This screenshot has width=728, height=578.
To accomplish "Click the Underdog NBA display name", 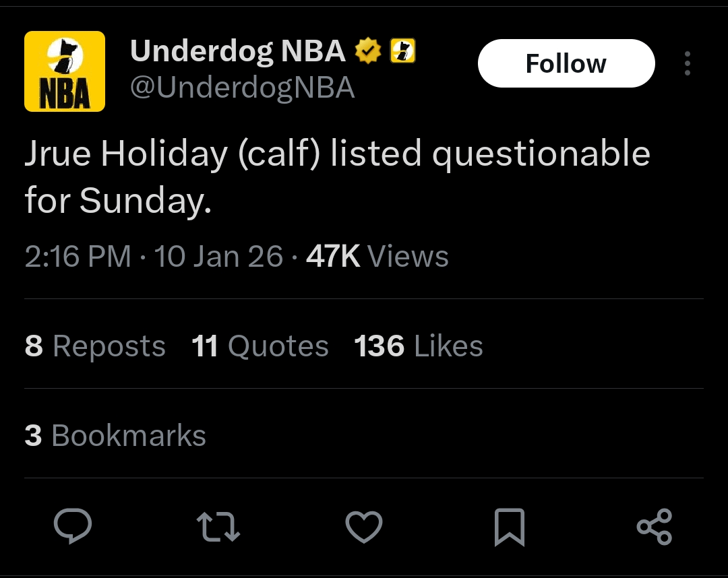I will click(237, 49).
